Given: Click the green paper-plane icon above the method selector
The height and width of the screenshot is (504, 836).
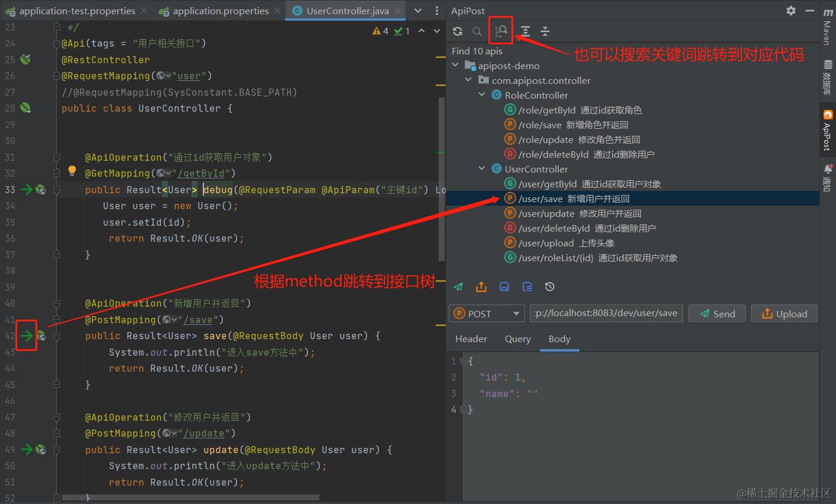Looking at the screenshot, I should click(458, 287).
